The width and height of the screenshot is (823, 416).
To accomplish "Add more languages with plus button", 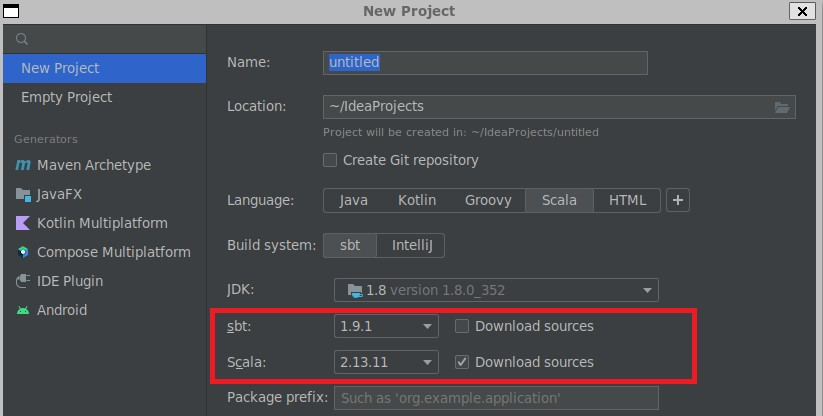I will [678, 200].
